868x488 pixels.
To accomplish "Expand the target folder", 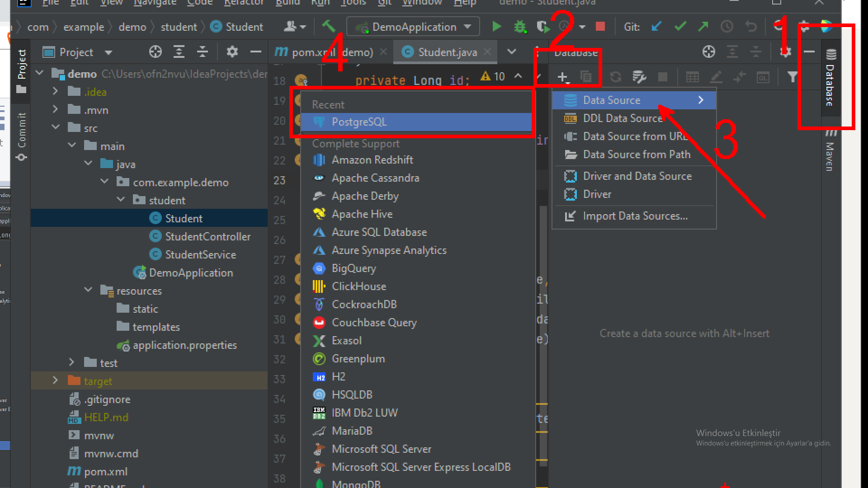I will coord(55,380).
